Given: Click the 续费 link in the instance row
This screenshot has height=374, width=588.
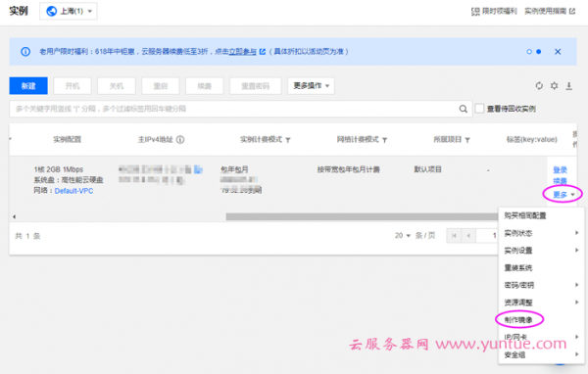Looking at the screenshot, I should [560, 181].
